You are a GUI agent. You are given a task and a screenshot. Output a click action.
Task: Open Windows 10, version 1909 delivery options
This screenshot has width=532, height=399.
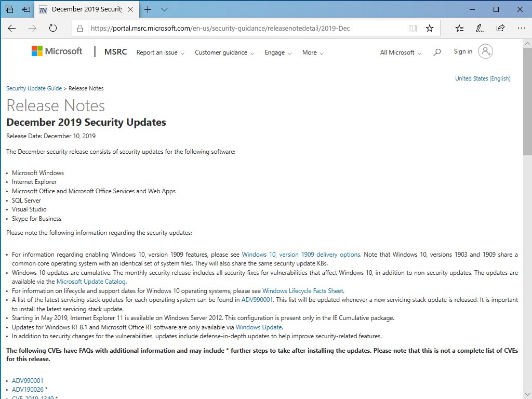(x=301, y=255)
